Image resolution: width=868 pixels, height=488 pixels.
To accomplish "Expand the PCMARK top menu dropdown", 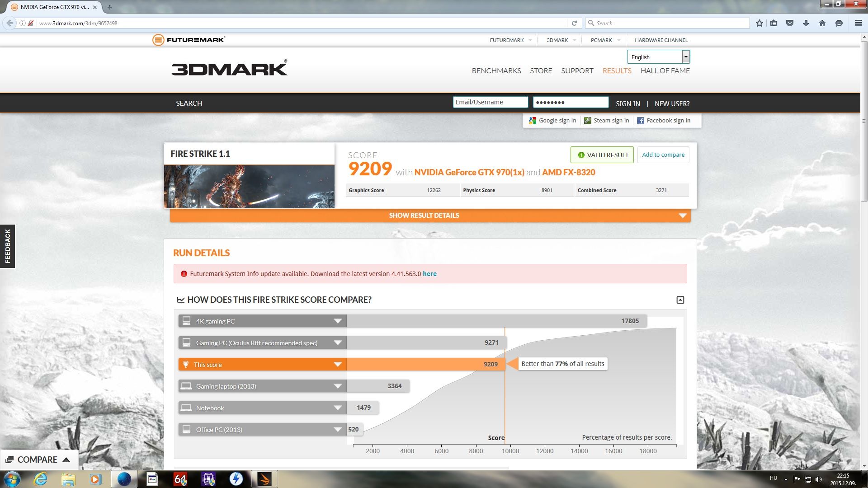I will coord(618,40).
